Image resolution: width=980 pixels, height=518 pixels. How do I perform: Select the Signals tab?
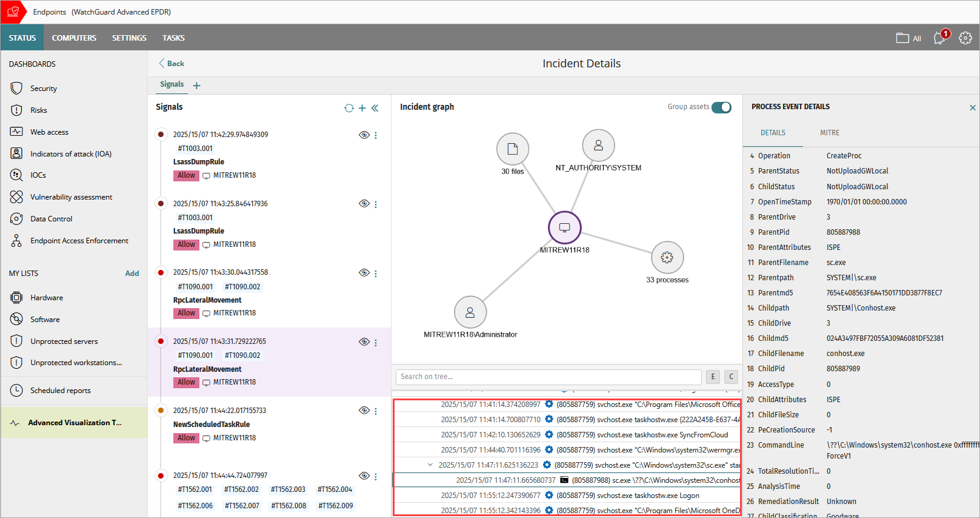(x=172, y=84)
